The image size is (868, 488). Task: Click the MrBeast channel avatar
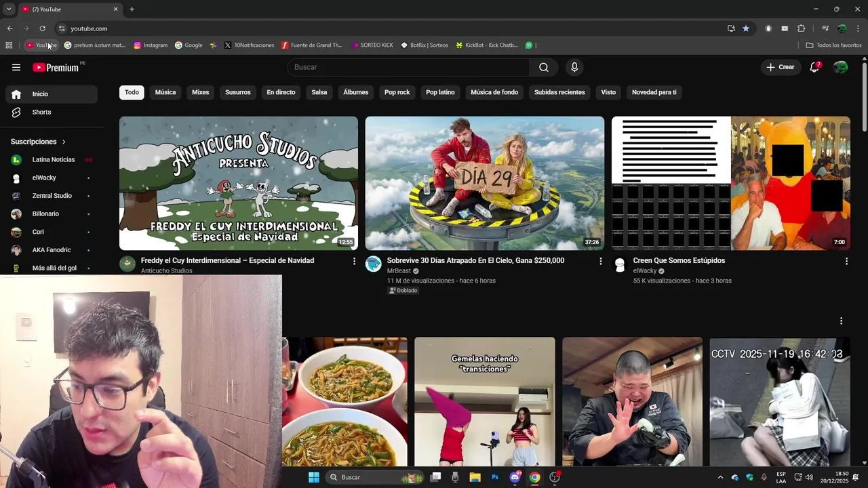374,264
